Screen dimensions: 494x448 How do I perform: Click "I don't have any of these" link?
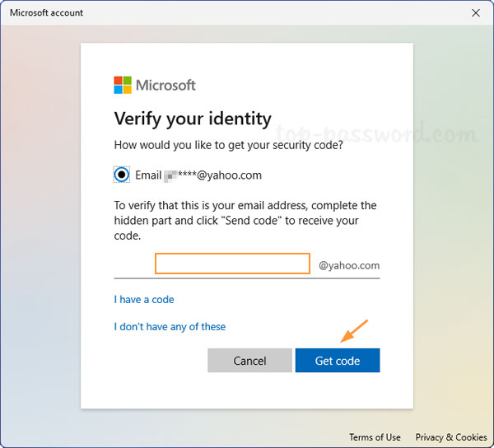pyautogui.click(x=170, y=327)
